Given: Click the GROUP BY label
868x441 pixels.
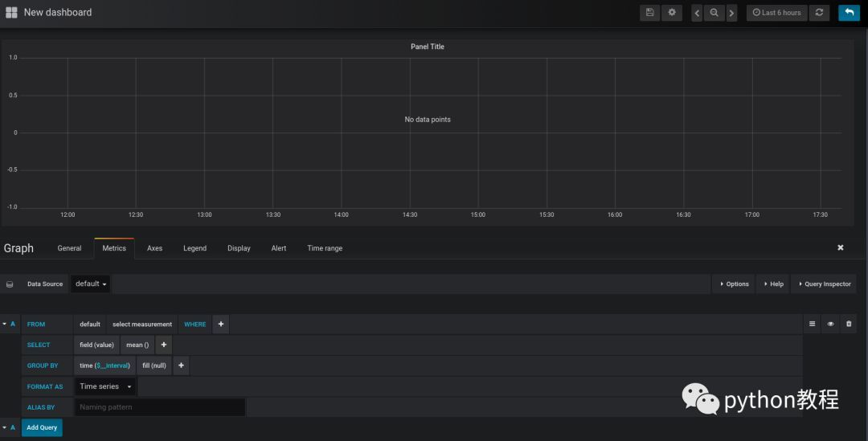Looking at the screenshot, I should [x=42, y=365].
